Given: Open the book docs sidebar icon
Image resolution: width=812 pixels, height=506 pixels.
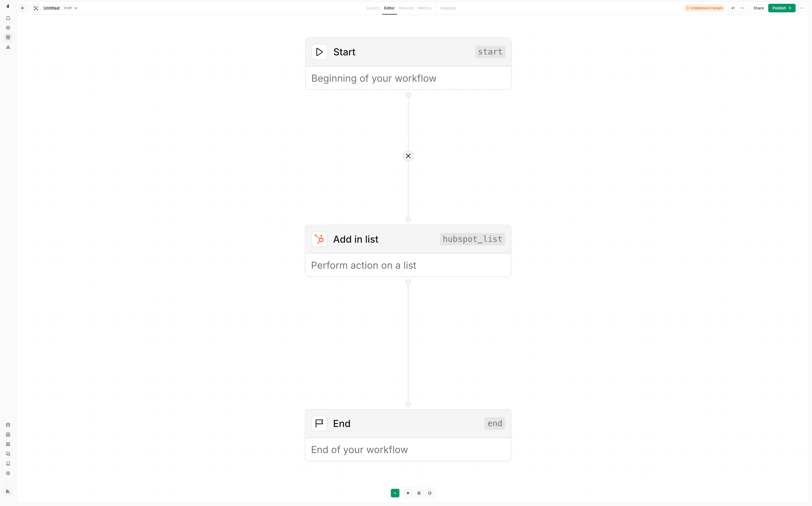Looking at the screenshot, I should (x=8, y=464).
